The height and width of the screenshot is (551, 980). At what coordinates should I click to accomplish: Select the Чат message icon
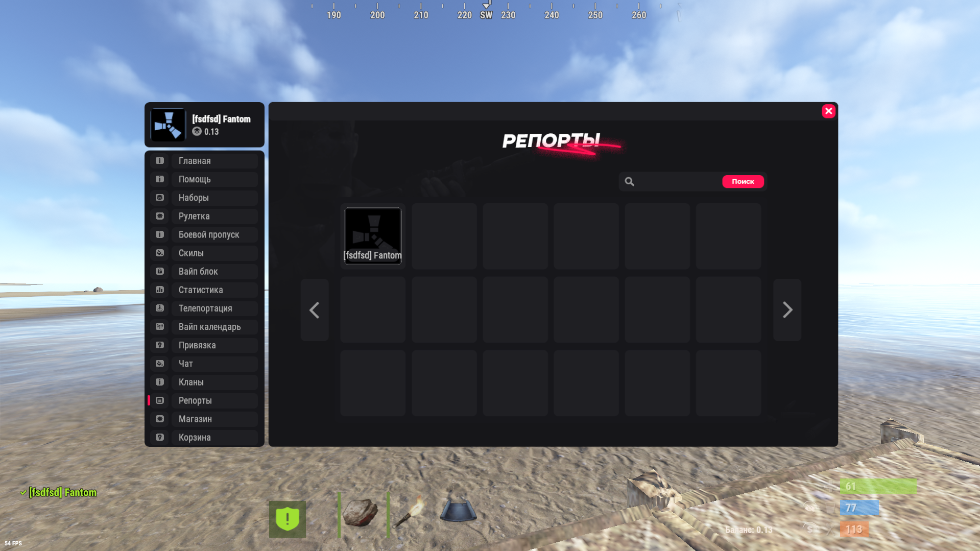pyautogui.click(x=159, y=363)
